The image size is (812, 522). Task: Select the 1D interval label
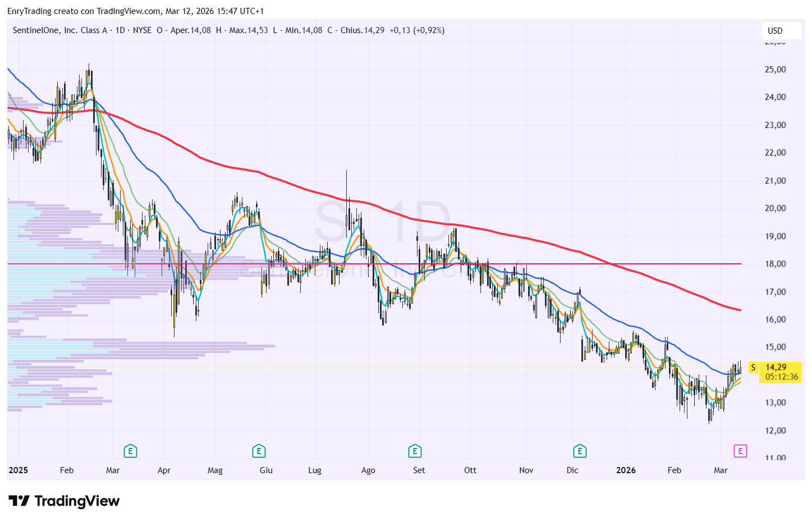click(x=120, y=30)
